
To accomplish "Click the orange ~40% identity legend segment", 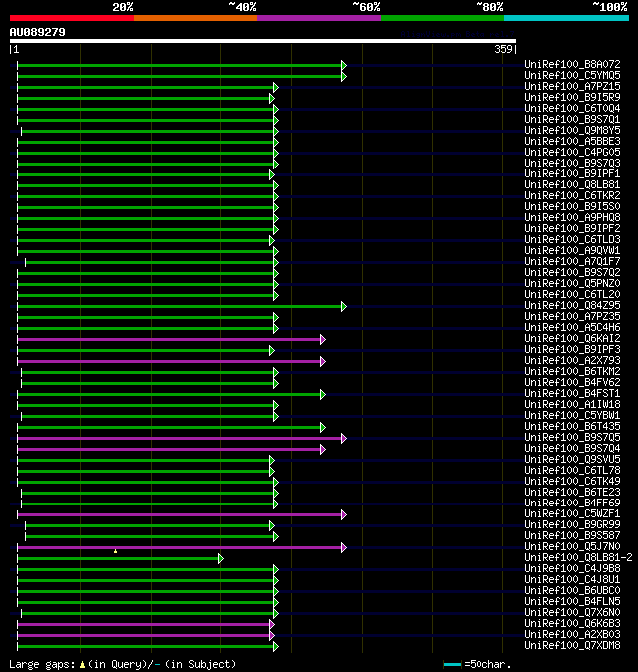I will pos(195,18).
